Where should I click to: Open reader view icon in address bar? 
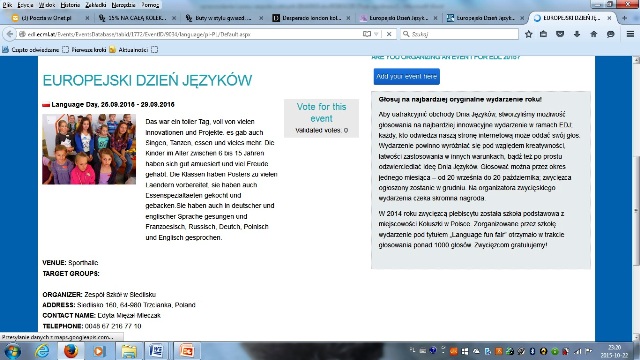coord(367,34)
